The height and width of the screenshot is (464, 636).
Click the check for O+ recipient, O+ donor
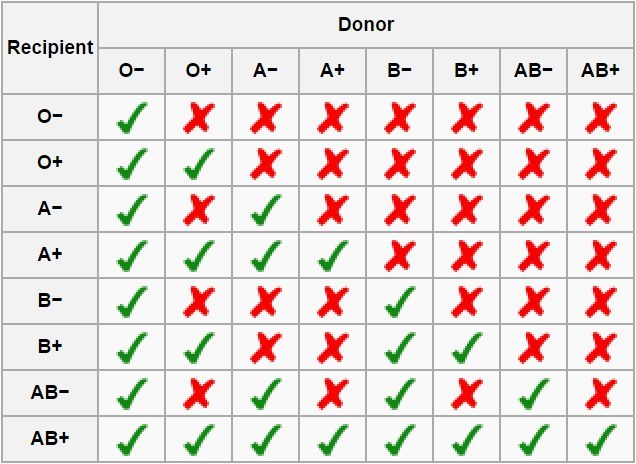point(199,164)
